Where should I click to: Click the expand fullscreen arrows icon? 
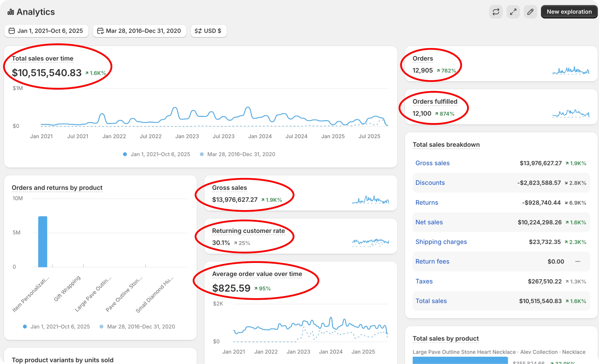(513, 12)
